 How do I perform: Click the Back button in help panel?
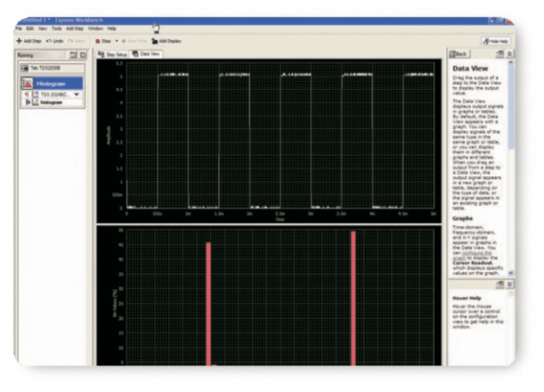point(458,54)
